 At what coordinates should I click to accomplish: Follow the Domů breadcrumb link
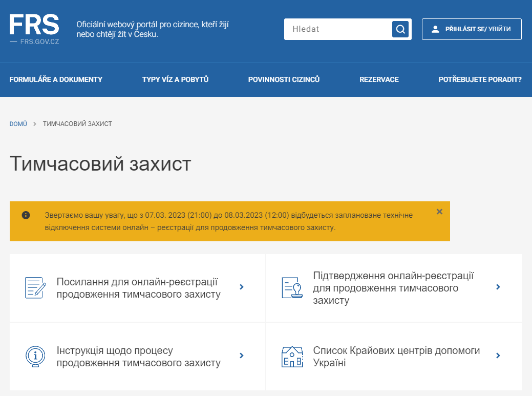(x=18, y=124)
